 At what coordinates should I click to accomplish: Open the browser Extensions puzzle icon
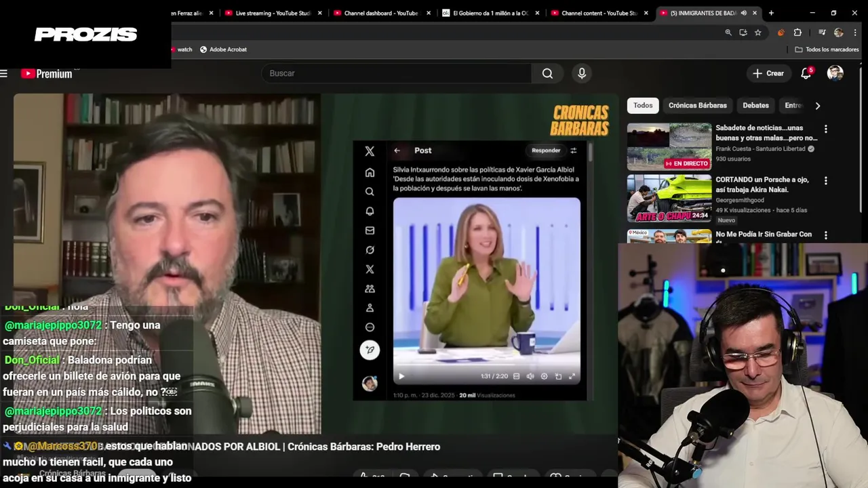(x=797, y=33)
